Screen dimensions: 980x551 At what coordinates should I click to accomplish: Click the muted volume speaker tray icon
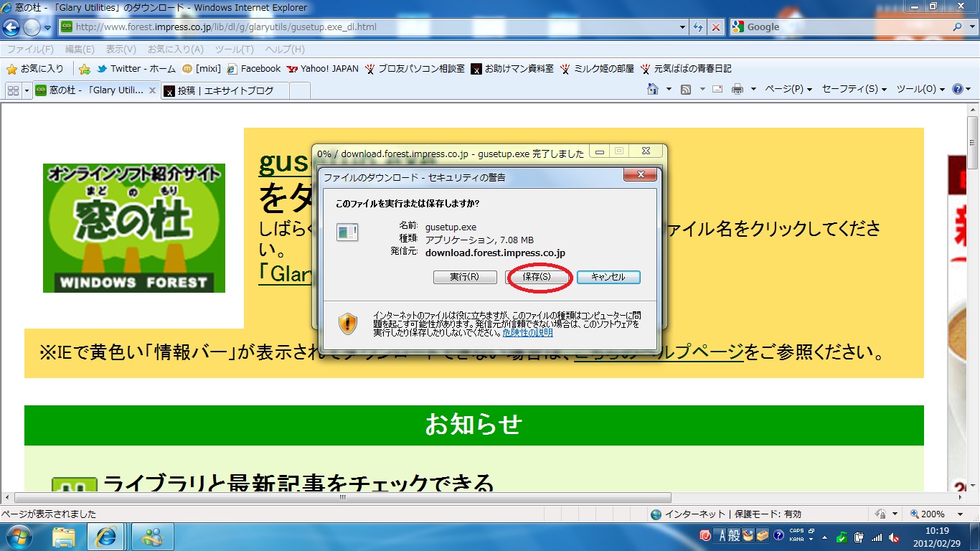(x=894, y=537)
